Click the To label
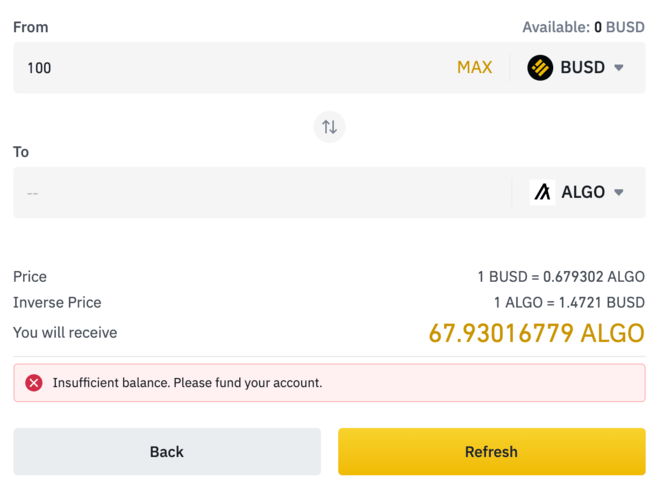Viewport: 657px width, 485px height. [x=21, y=152]
